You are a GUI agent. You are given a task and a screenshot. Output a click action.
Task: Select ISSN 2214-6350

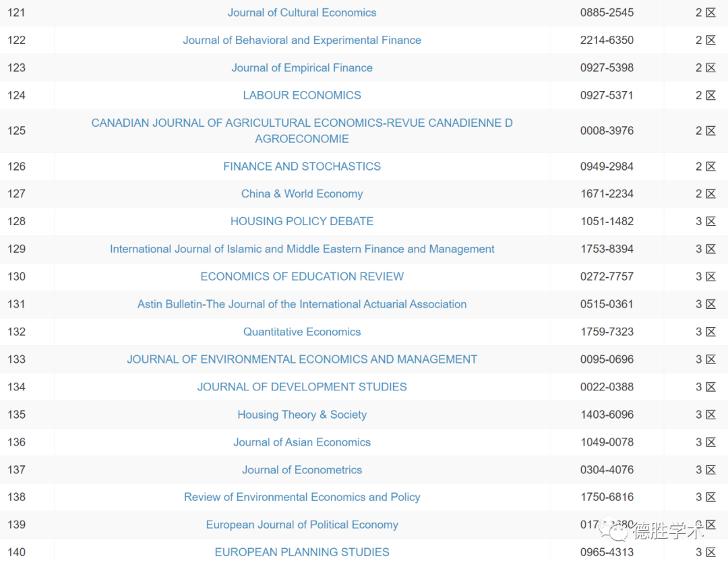tap(607, 40)
